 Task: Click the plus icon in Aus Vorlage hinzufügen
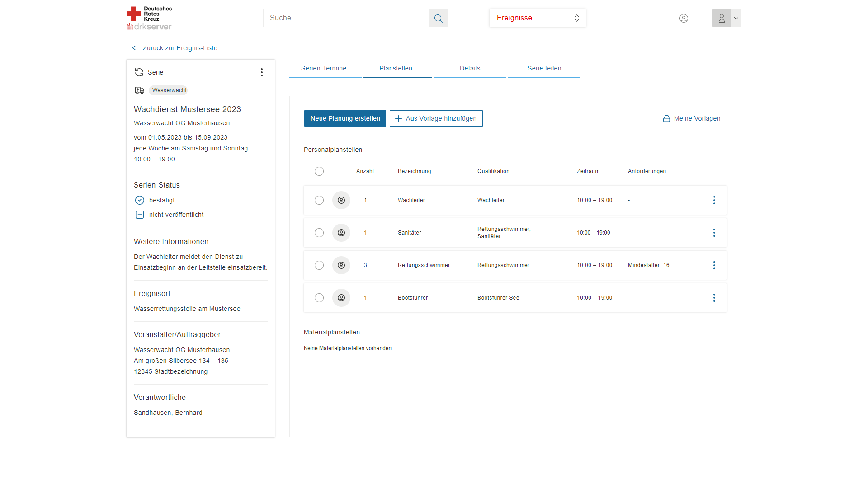pyautogui.click(x=398, y=118)
